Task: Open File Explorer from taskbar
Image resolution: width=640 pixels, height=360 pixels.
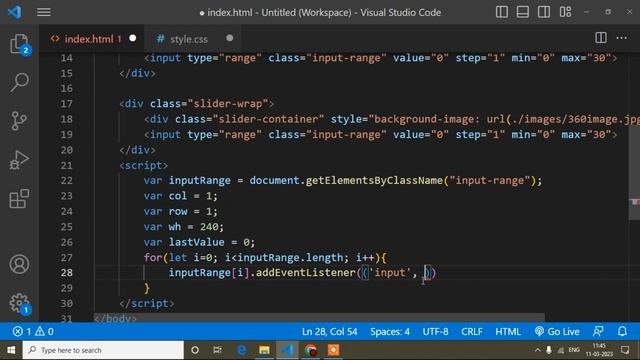Action: point(264,350)
